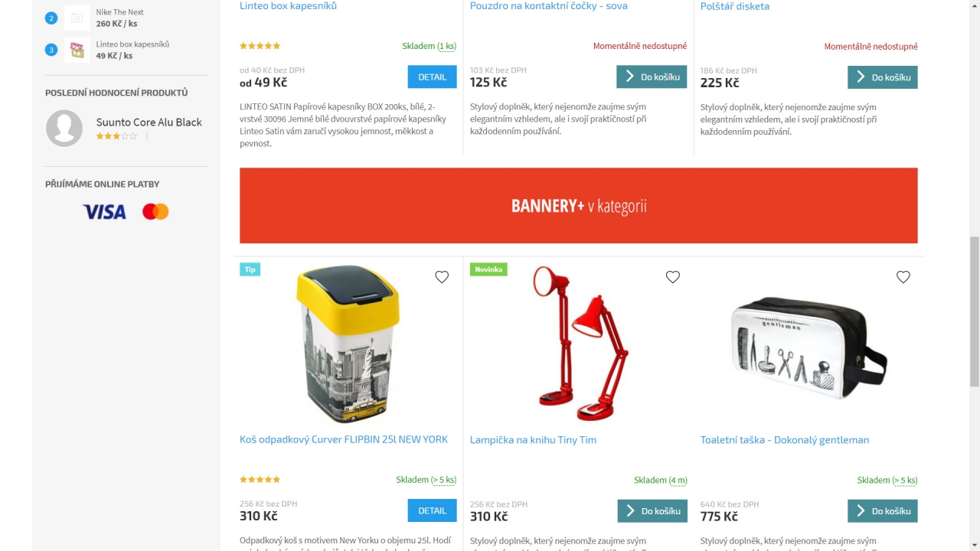This screenshot has width=980, height=551.
Task: Click the Tip badge on the trash bin
Action: [x=250, y=269]
